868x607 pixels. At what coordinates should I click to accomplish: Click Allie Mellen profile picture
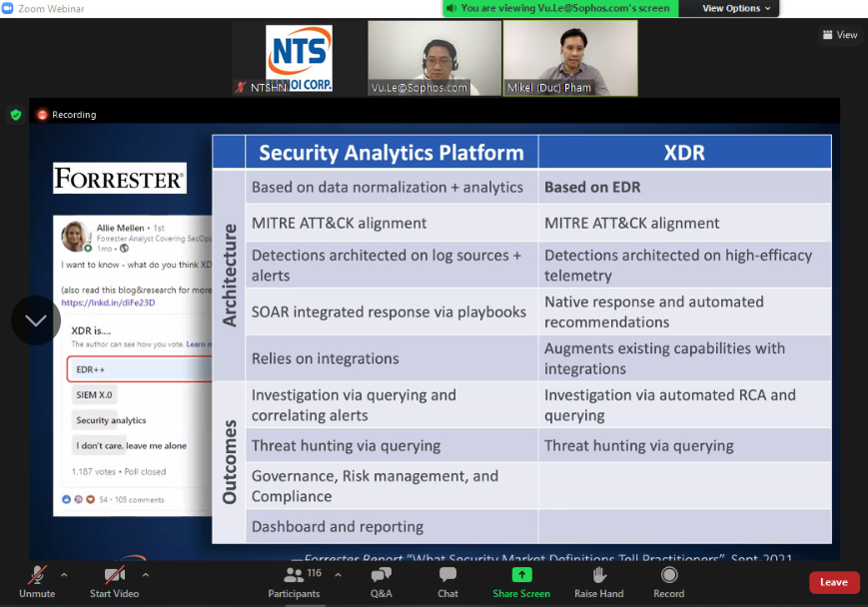tap(76, 237)
